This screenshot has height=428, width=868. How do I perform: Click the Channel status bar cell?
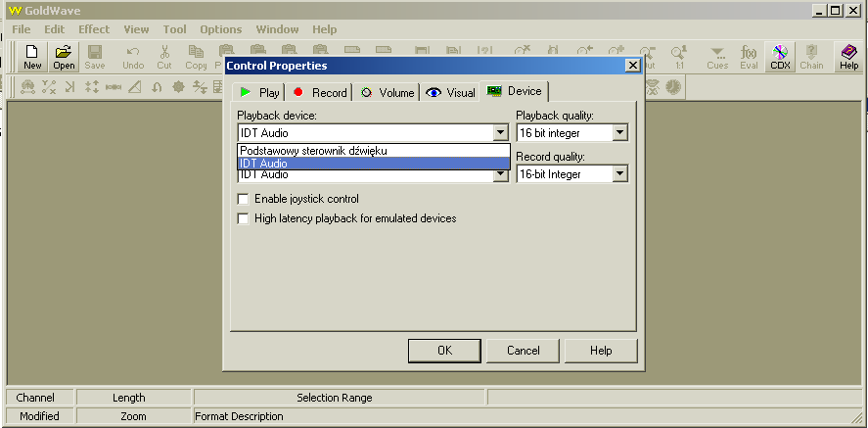point(39,398)
